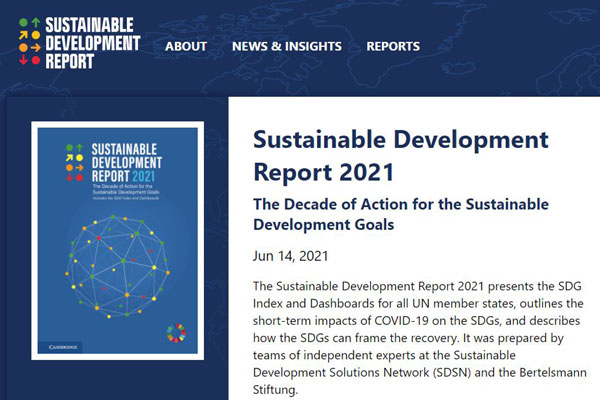This screenshot has height=400, width=600.
Task: Click the report description paragraph text
Action: click(419, 338)
